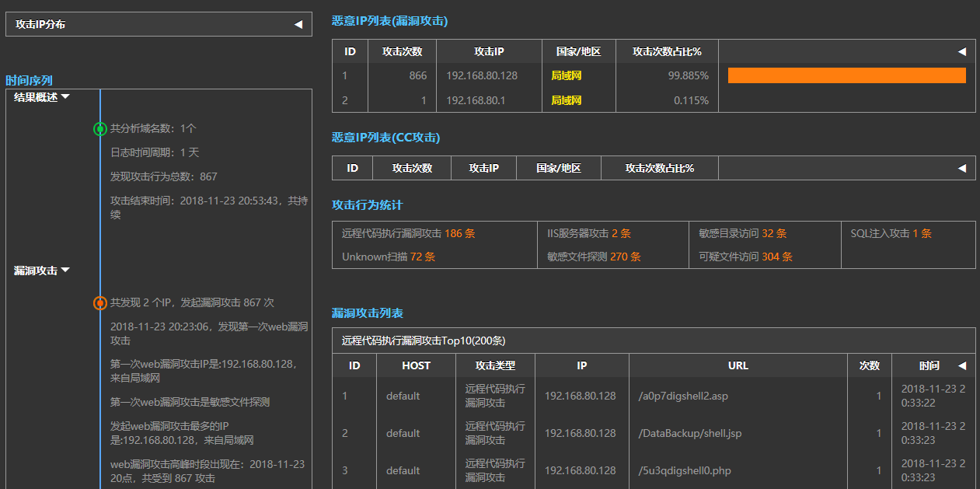Click arrow beside 时间 column header

[x=961, y=365]
